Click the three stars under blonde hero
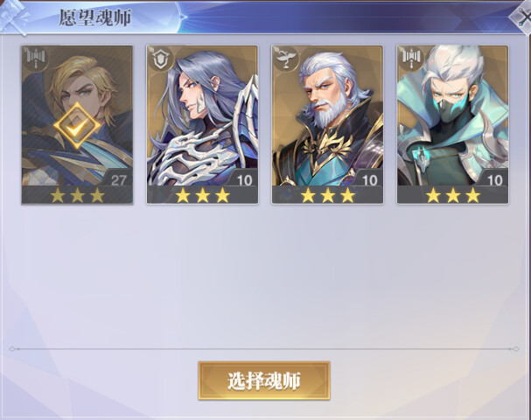Image resolution: width=531 pixels, height=420 pixels. click(77, 195)
